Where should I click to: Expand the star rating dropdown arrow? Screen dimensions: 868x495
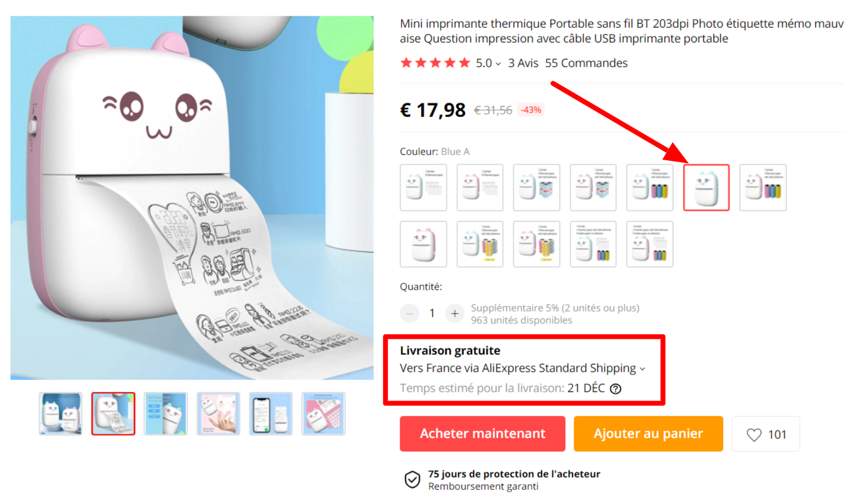coord(498,64)
